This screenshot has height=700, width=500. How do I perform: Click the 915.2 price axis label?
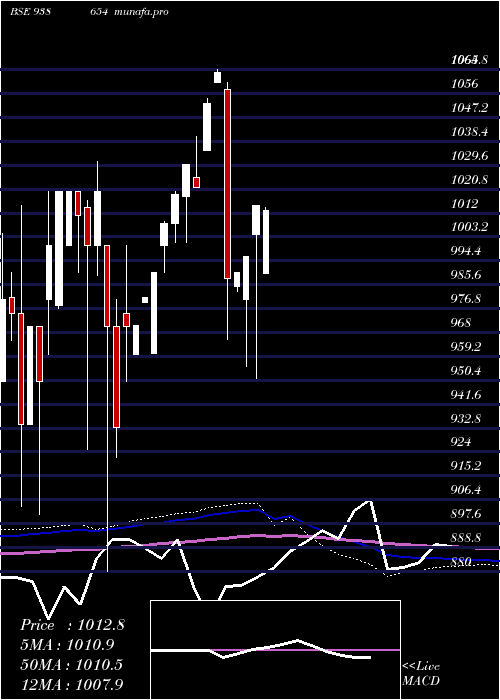click(x=466, y=466)
